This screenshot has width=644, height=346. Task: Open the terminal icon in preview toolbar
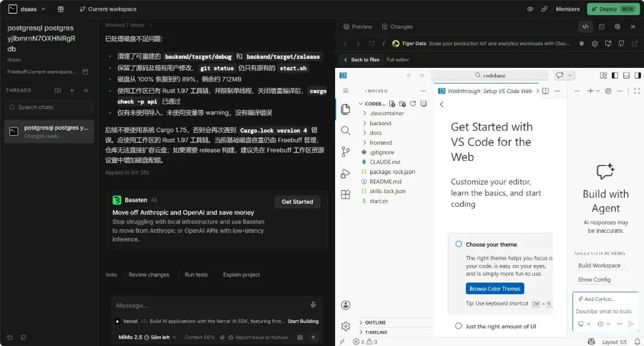click(602, 27)
